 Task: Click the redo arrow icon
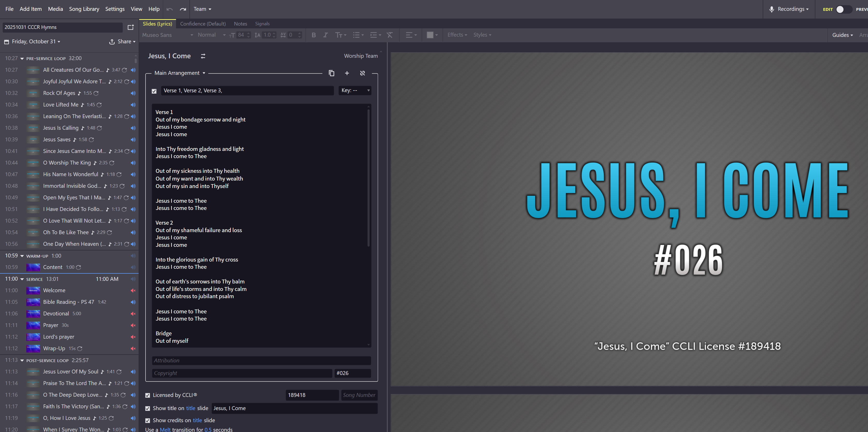pyautogui.click(x=183, y=9)
